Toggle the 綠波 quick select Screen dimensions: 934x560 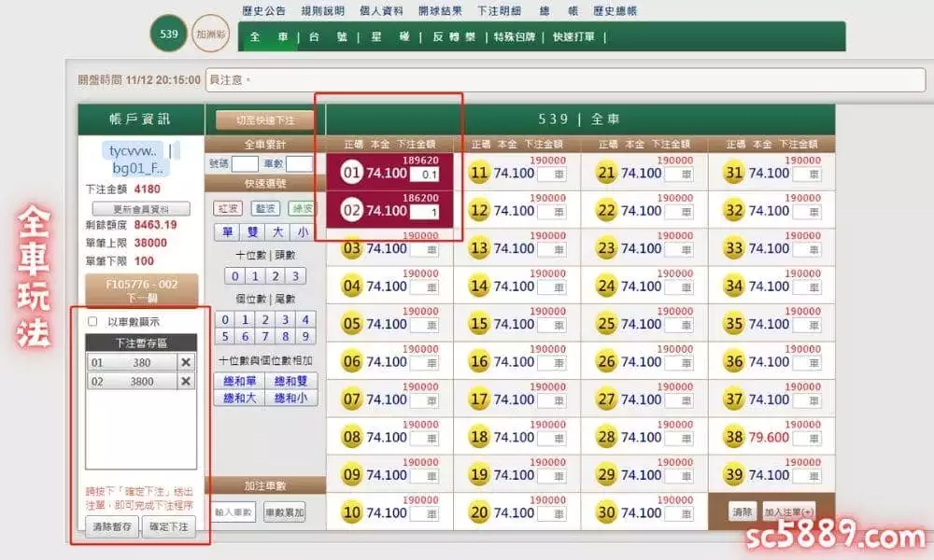(302, 208)
